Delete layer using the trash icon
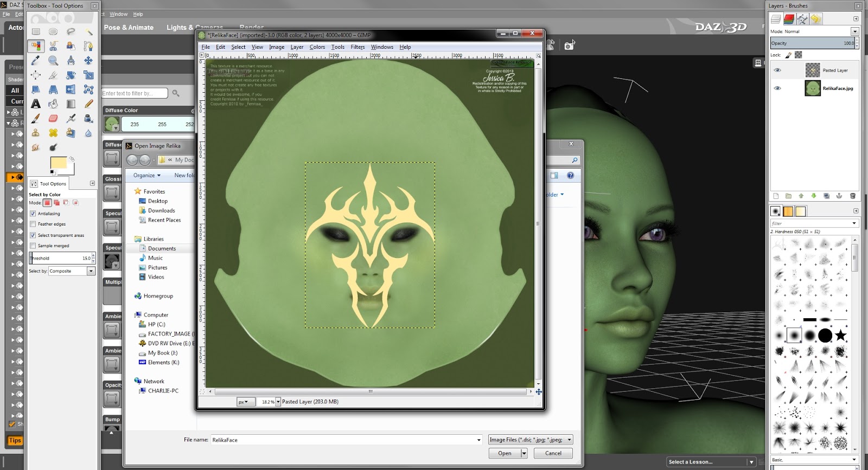Viewport: 868px width, 470px height. [852, 196]
